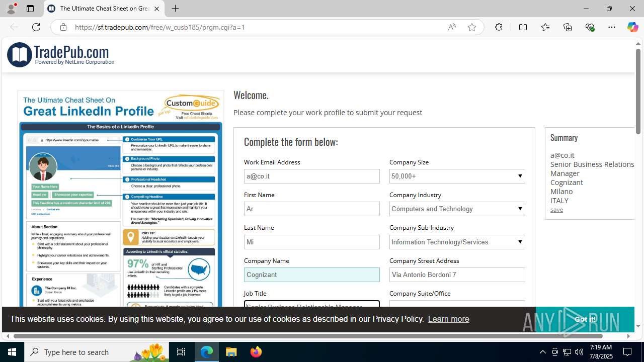
Task: Open a new tab with plus button
Action: coord(175,9)
